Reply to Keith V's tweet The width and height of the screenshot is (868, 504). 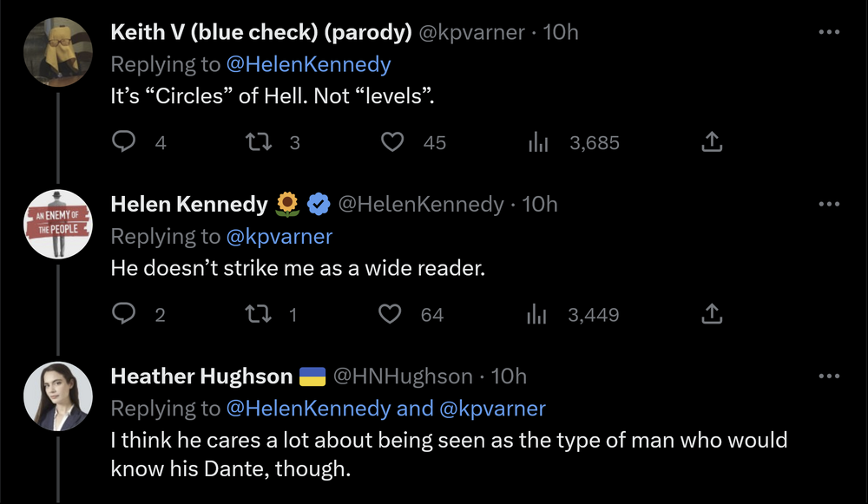coord(125,142)
